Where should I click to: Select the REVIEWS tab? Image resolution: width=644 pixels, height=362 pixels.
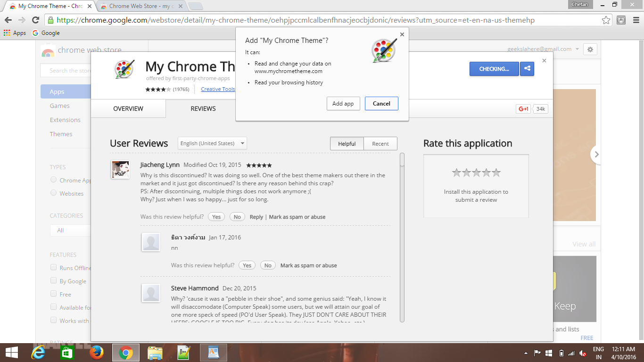(x=203, y=108)
